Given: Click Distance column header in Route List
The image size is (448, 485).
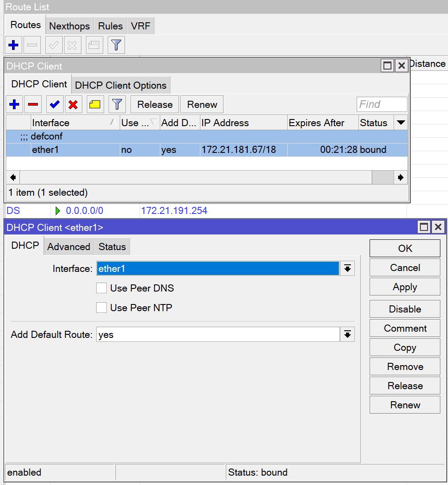Looking at the screenshot, I should [428, 64].
